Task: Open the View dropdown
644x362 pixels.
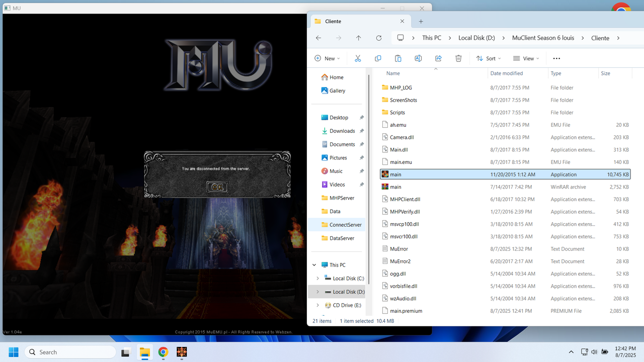Action: (x=526, y=58)
